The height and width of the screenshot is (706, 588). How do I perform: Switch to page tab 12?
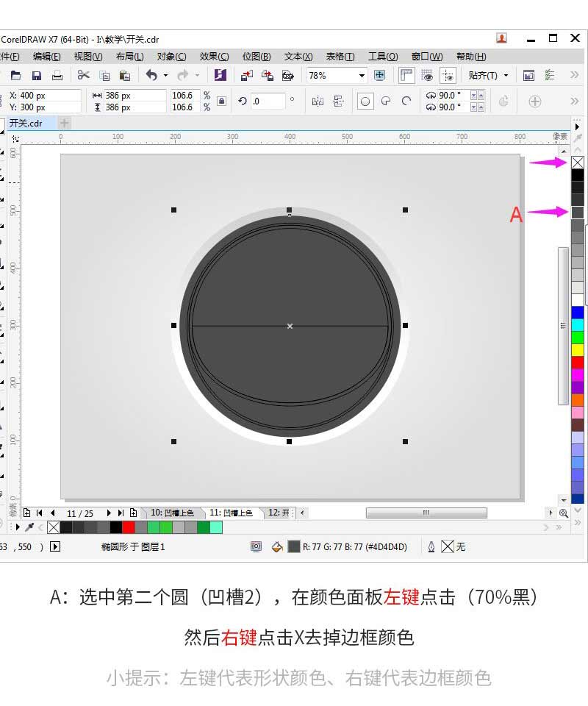pos(279,513)
